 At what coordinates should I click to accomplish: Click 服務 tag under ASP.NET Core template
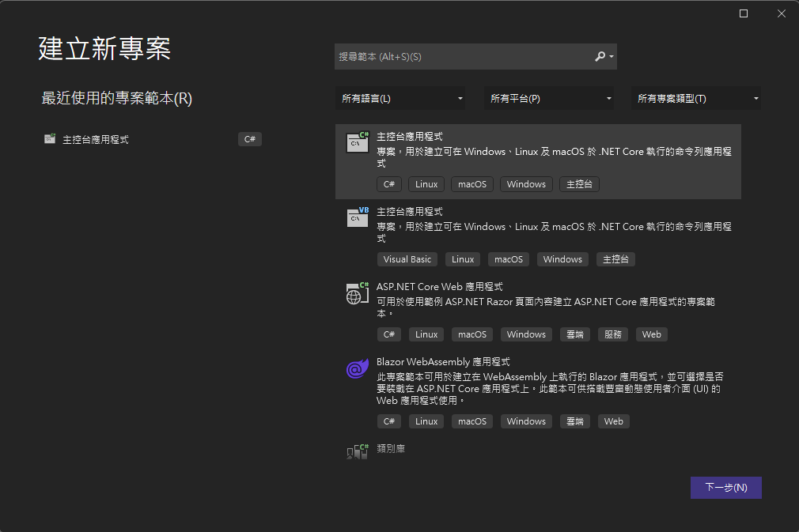(613, 334)
